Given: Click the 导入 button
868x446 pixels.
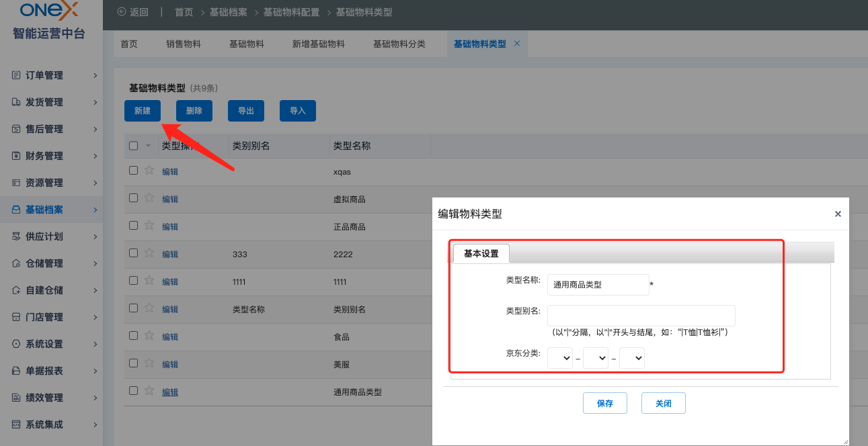Looking at the screenshot, I should pos(298,111).
